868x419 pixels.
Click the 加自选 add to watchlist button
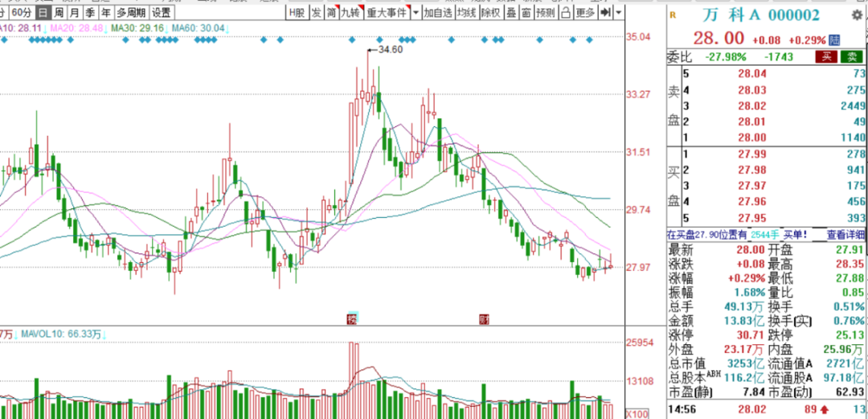pos(438,12)
